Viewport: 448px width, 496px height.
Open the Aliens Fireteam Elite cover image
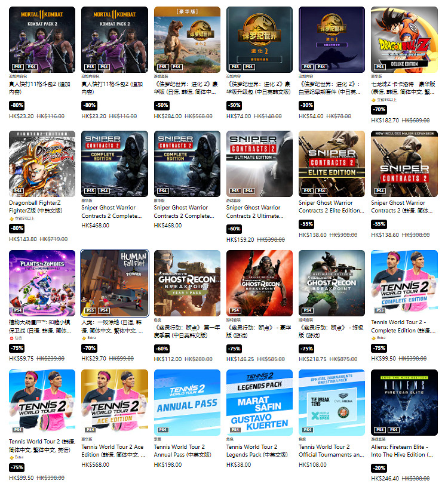click(x=404, y=402)
